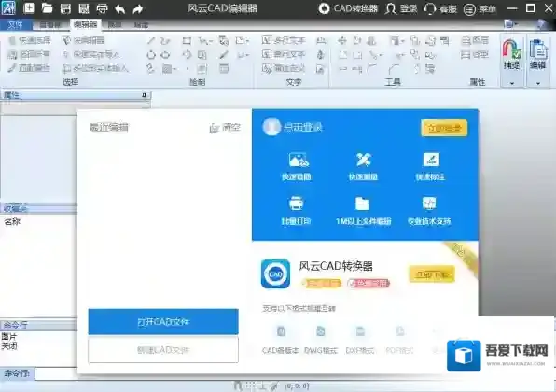556x392 pixels.
Task: Click the help icon at ribbon top right
Action: tap(541, 24)
